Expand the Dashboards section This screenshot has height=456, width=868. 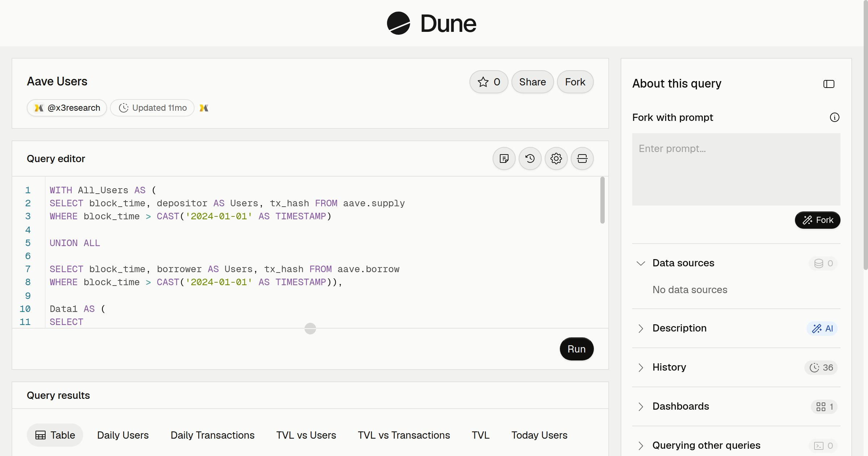click(x=641, y=406)
